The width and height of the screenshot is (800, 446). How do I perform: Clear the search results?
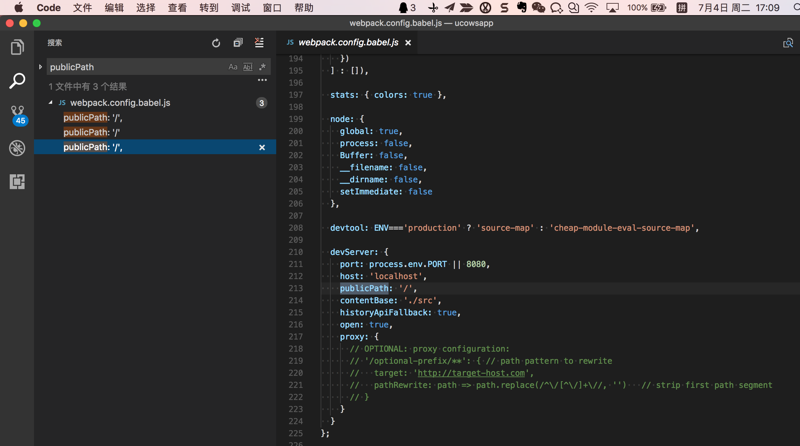pos(260,43)
